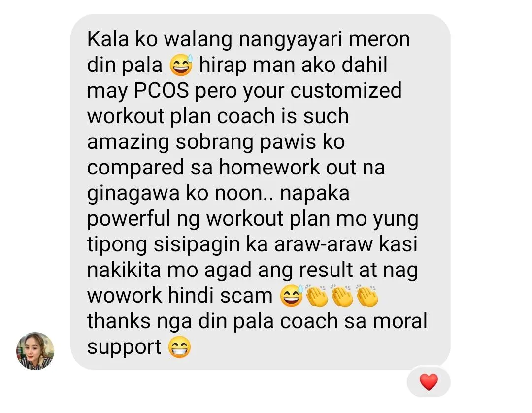Click the grinning emoji after "support"
The height and width of the screenshot is (413, 532).
[180, 347]
